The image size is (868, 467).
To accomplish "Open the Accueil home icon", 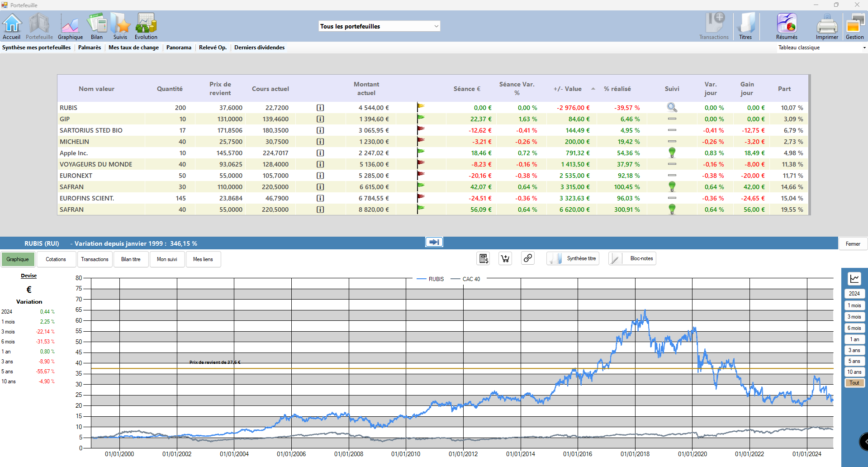I will (12, 26).
